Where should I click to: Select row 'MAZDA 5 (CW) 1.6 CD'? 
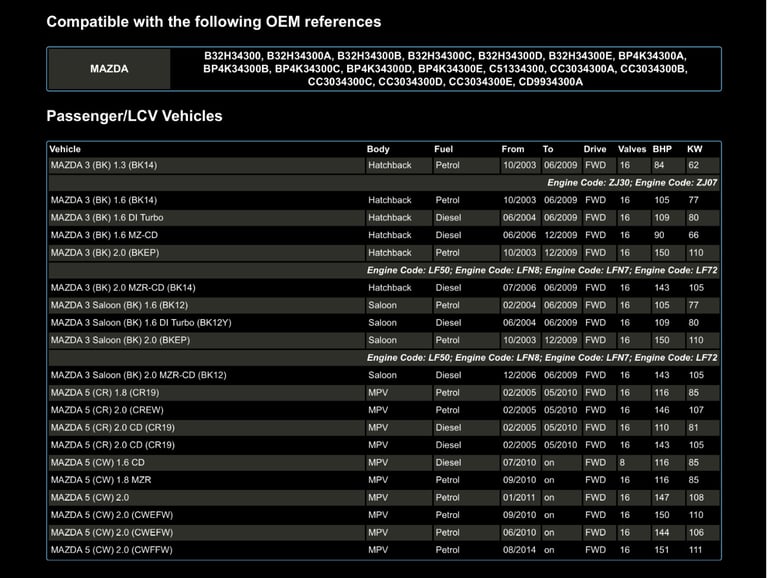click(384, 462)
